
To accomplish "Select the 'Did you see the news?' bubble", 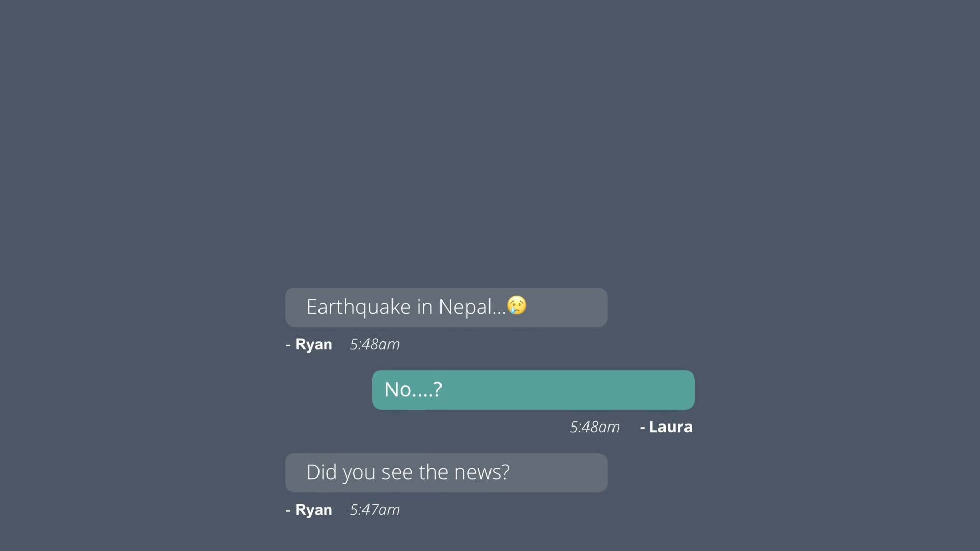I will (x=447, y=472).
